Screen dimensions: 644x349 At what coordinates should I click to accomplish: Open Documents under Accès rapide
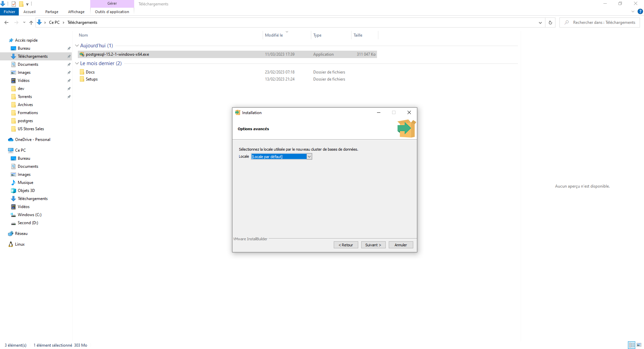coord(28,64)
